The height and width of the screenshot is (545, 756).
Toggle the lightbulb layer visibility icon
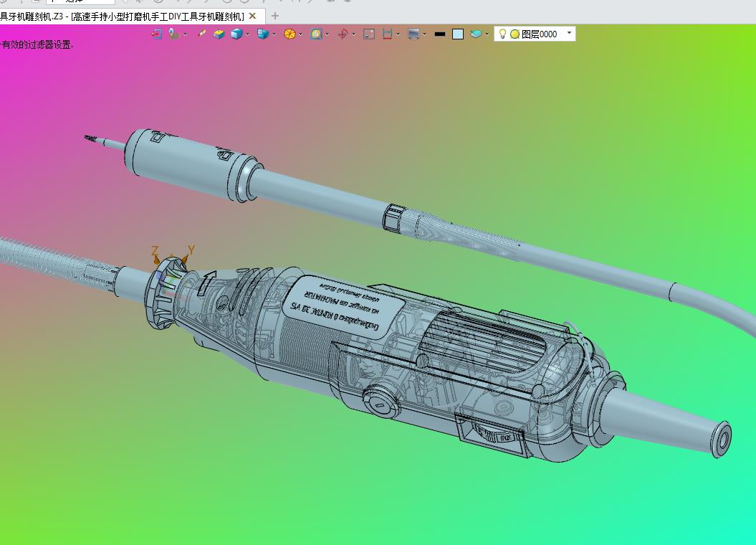[x=502, y=34]
